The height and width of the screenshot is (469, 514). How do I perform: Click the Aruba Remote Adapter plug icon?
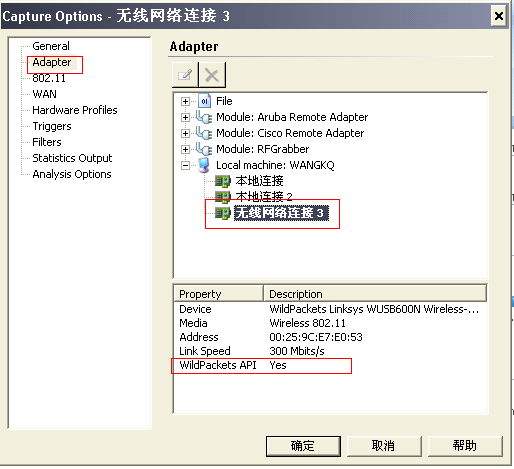[204, 117]
